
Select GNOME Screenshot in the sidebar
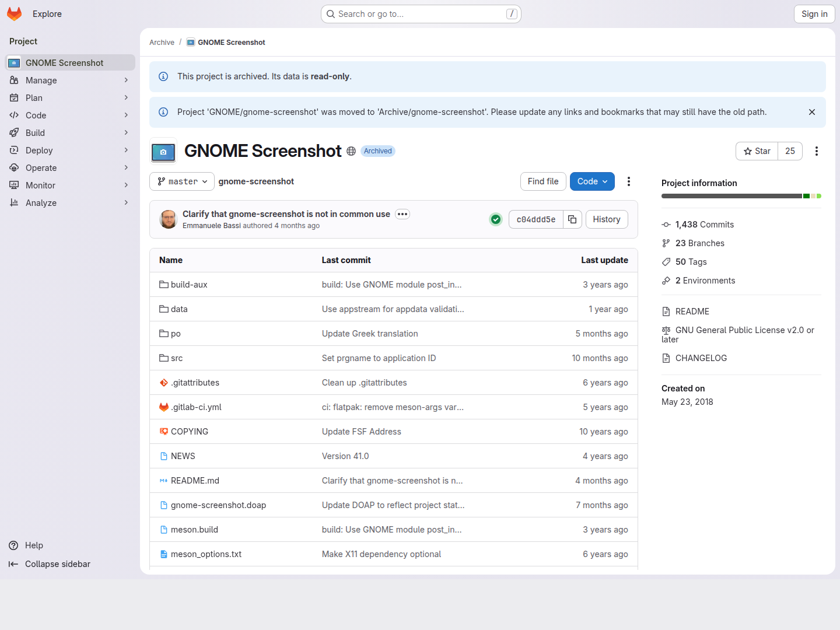70,63
